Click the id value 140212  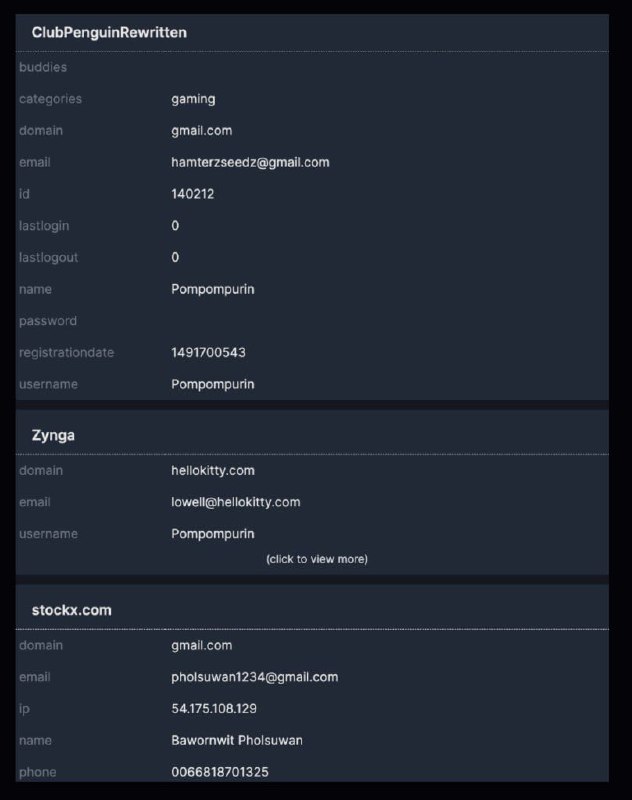tap(192, 194)
